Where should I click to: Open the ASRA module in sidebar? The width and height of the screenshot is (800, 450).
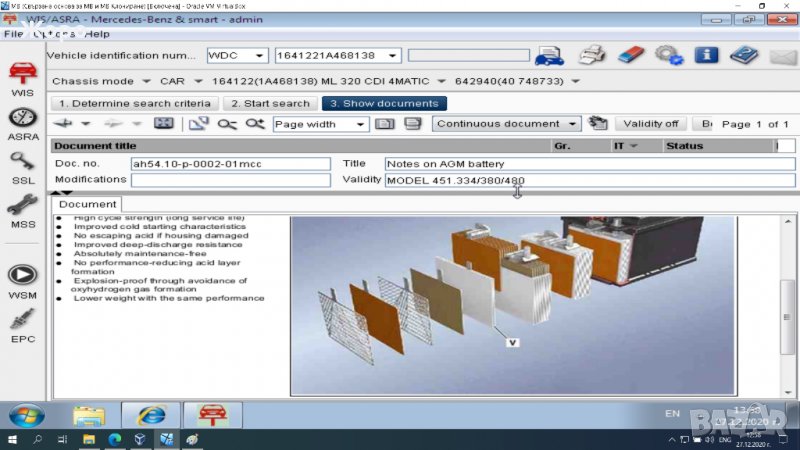pyautogui.click(x=22, y=122)
